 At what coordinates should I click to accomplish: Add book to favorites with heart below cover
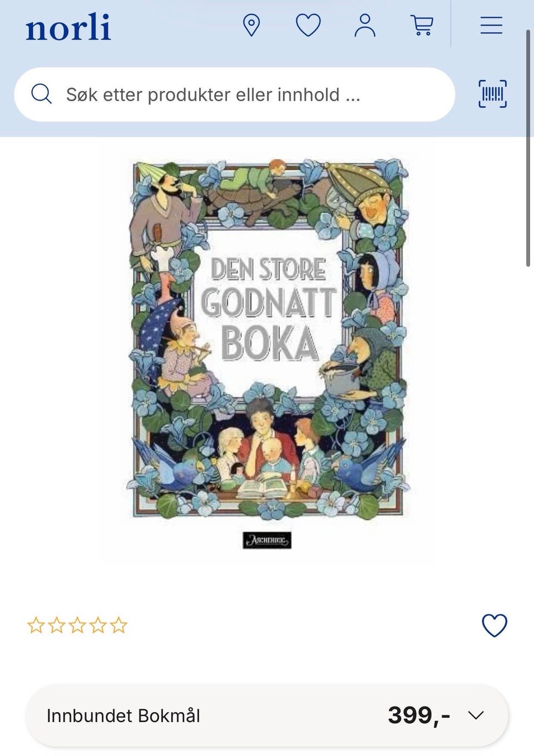(x=495, y=625)
